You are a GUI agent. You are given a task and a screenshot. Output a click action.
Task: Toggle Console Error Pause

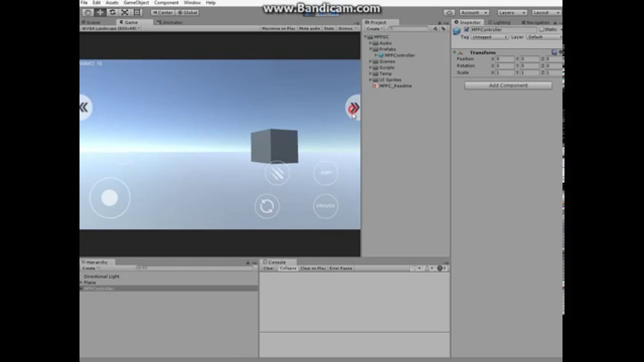click(x=341, y=268)
